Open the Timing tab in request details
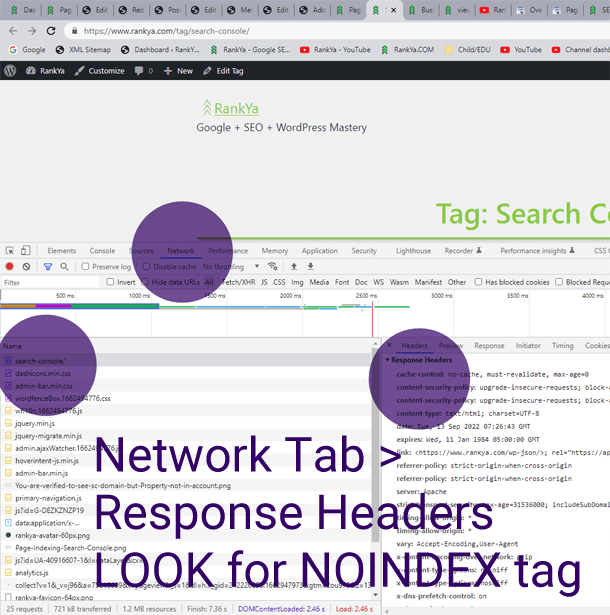Image resolution: width=610 pixels, height=615 pixels. pyautogui.click(x=563, y=346)
